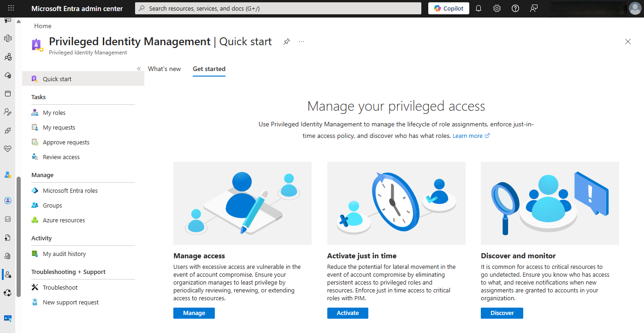The width and height of the screenshot is (644, 333).
Task: Pin the Quick start page
Action: click(286, 41)
